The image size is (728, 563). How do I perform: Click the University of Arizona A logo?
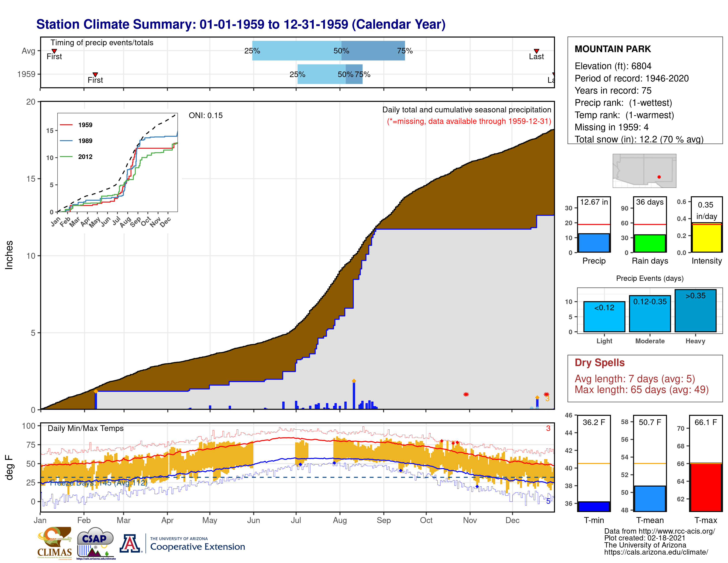[x=130, y=544]
